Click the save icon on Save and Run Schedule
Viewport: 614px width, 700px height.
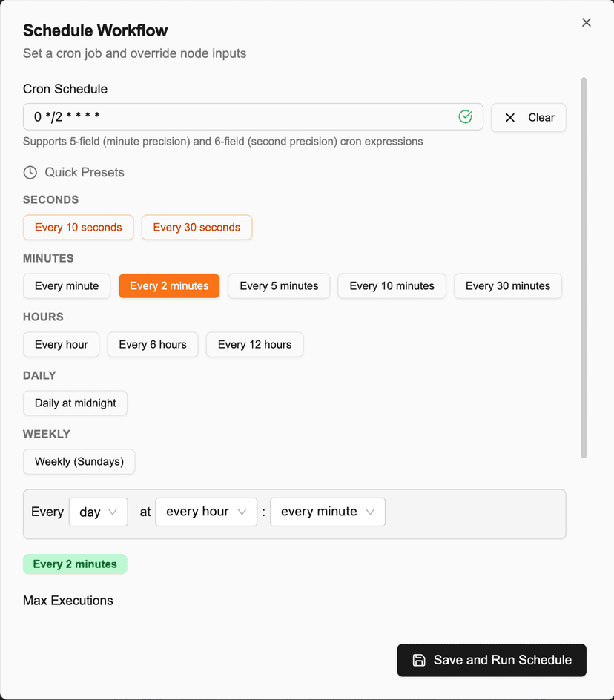tap(420, 660)
